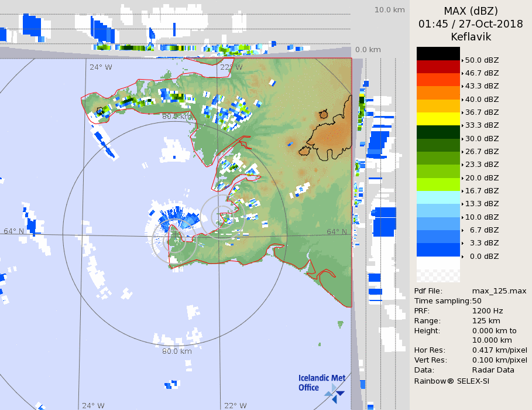Click the lime green 16.7 dBZ swatch
The height and width of the screenshot is (410, 532).
(438, 184)
